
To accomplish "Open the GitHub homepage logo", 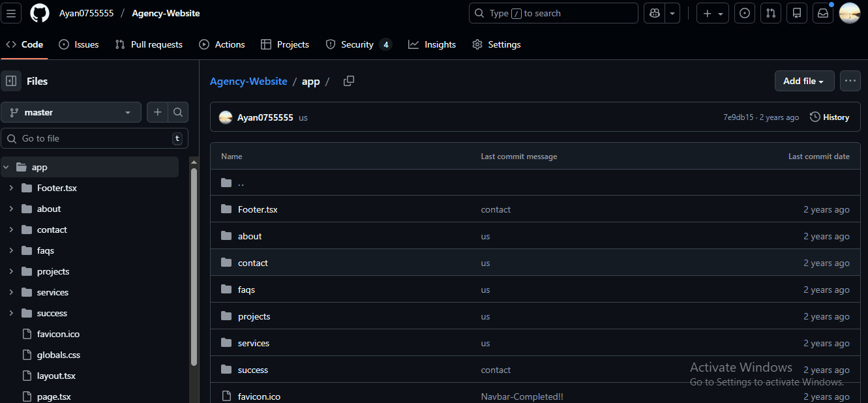I will pos(39,13).
